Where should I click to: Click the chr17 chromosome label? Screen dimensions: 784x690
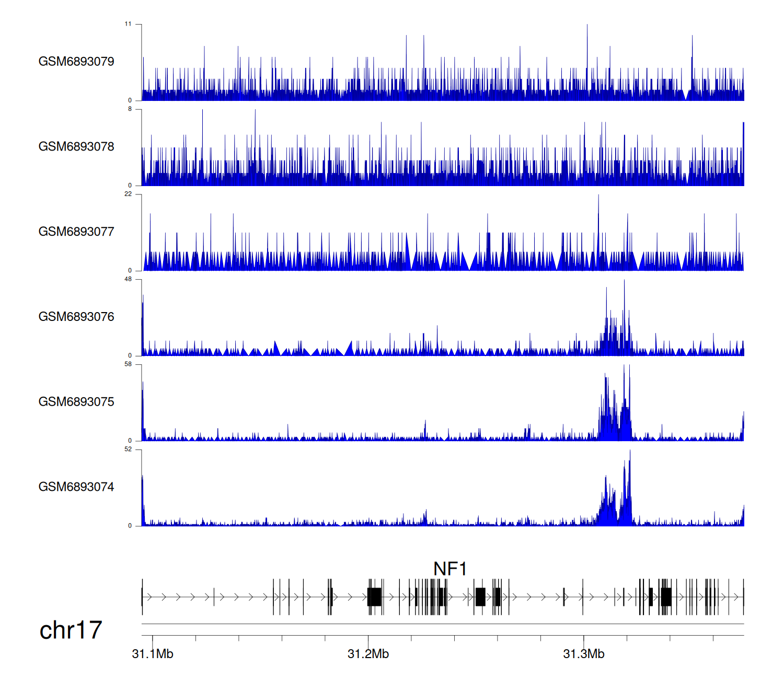tap(71, 630)
